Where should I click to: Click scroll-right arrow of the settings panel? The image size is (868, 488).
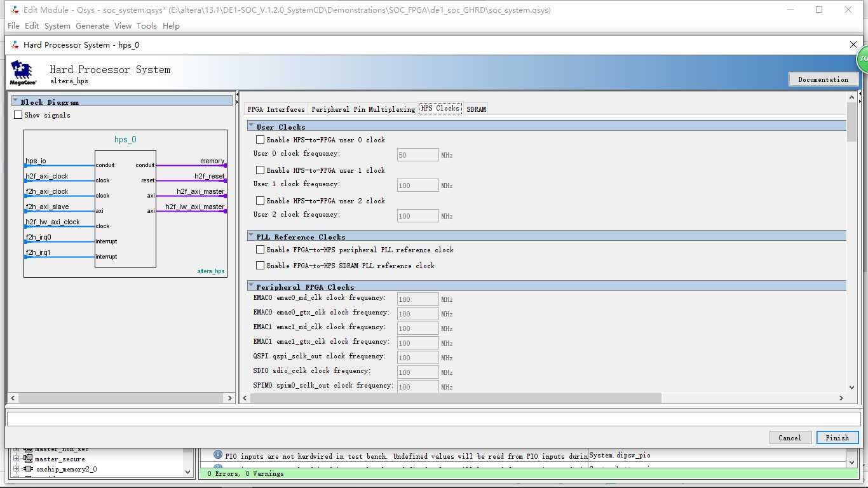tap(841, 398)
